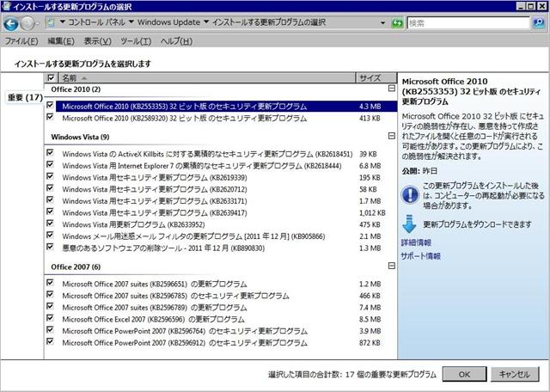Screen dimensions: 550x392
Task: Click the Forward navigation arrow
Action: (27, 24)
